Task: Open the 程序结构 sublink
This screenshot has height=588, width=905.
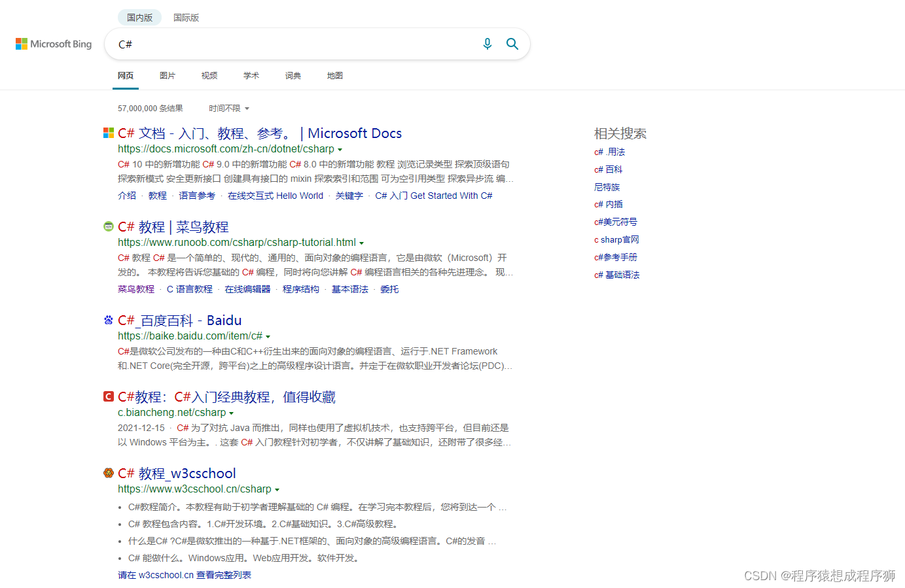Action: tap(301, 289)
